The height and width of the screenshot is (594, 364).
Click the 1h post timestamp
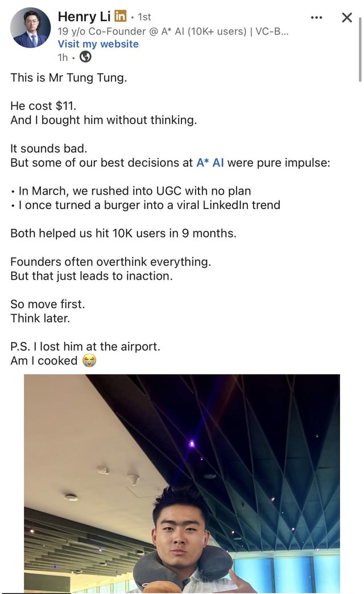[63, 57]
